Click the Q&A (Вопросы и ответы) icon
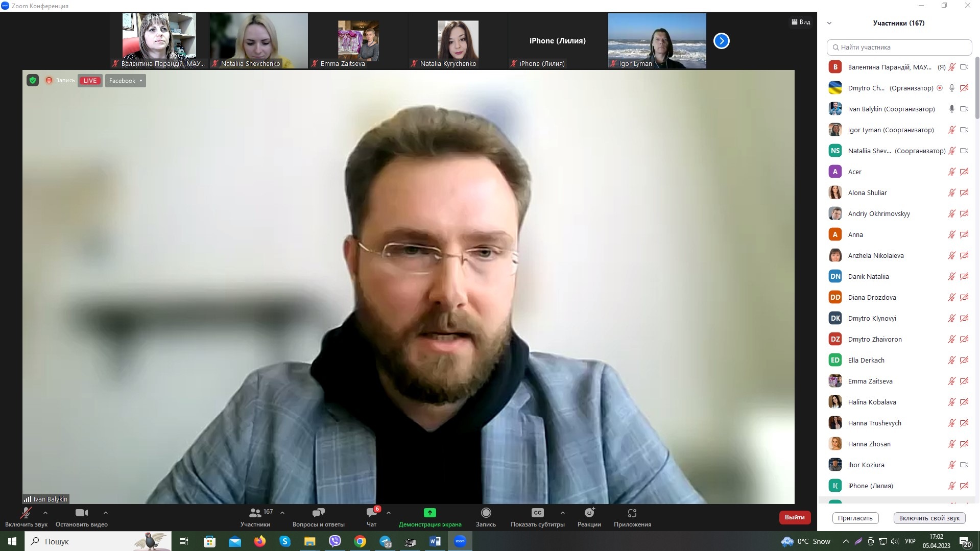980x551 pixels. 318,513
